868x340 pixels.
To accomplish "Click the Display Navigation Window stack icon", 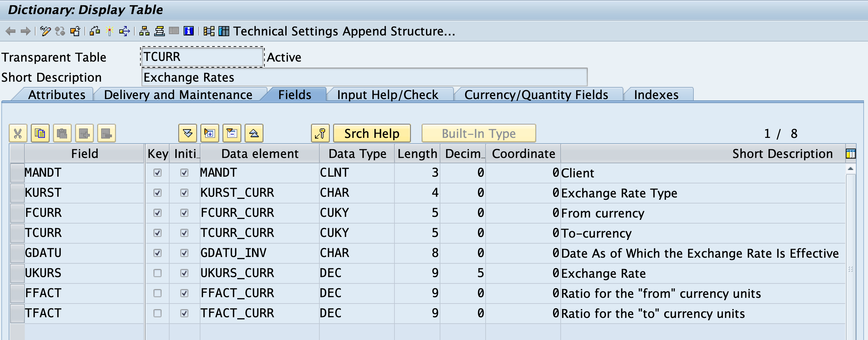I will [160, 31].
